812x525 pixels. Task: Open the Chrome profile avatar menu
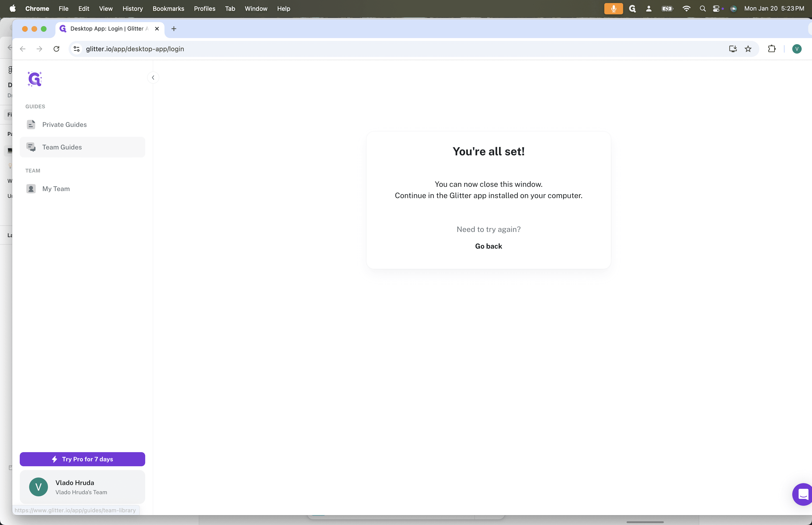coord(797,49)
